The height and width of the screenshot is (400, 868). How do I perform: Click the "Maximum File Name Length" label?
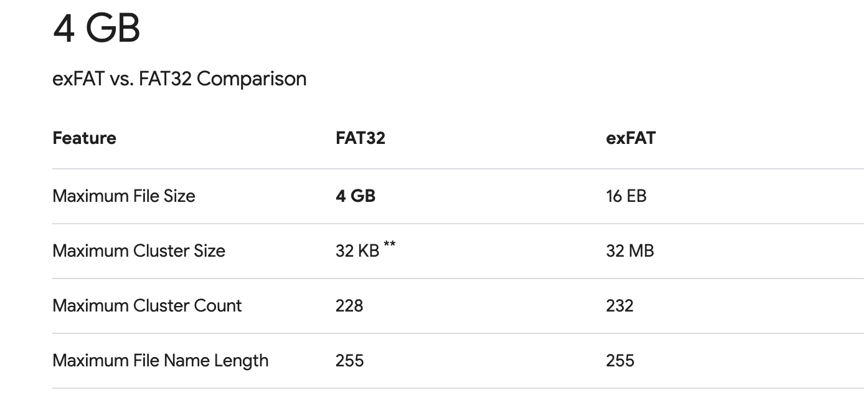(161, 361)
